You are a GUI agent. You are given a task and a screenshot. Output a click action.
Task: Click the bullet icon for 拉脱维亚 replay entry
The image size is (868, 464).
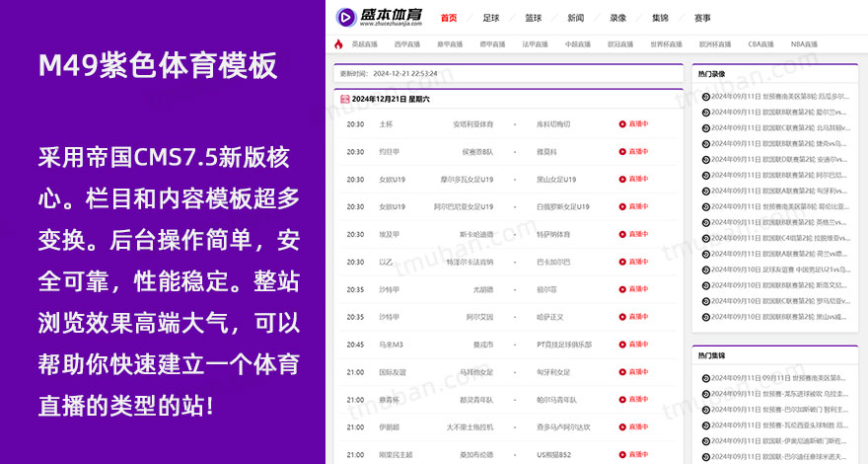(706, 238)
